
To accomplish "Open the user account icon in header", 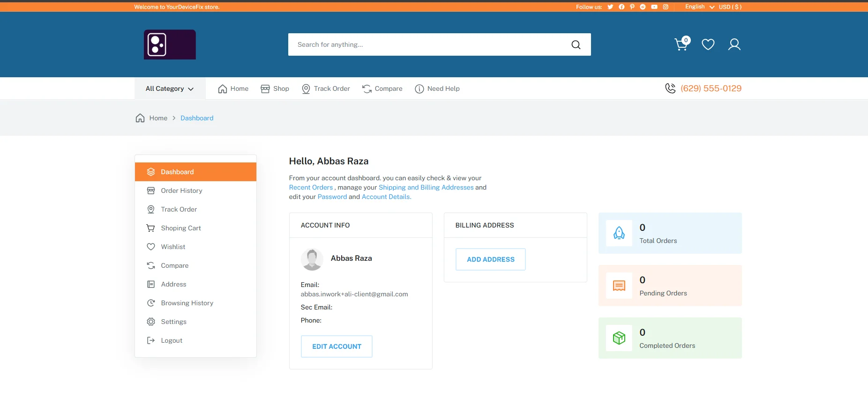I will point(734,44).
